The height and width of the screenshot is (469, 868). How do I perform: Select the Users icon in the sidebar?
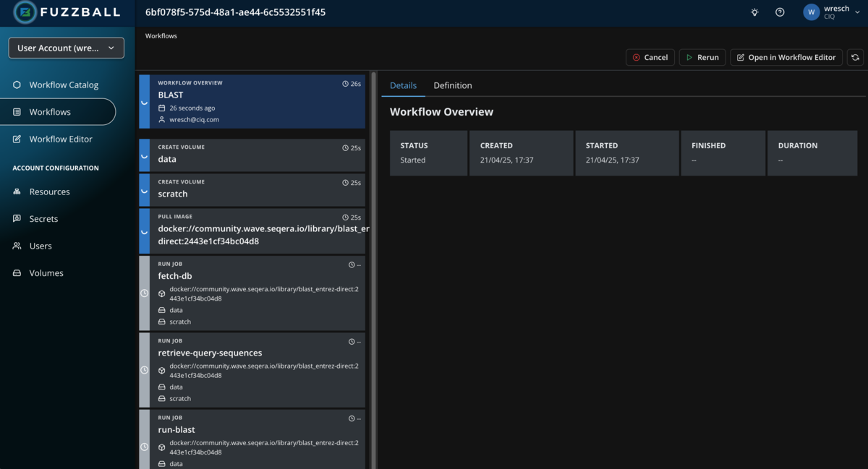(x=15, y=246)
